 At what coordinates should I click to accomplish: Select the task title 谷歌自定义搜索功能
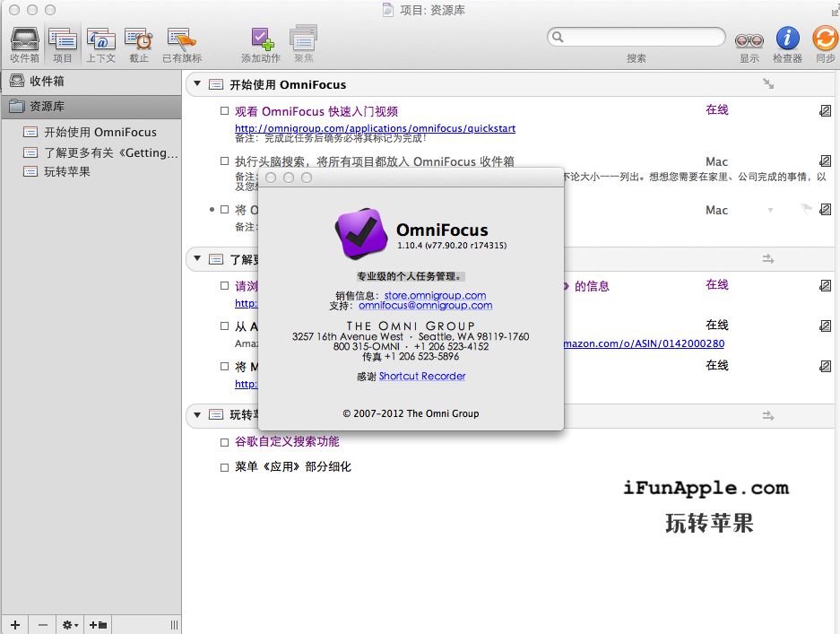[x=287, y=441]
